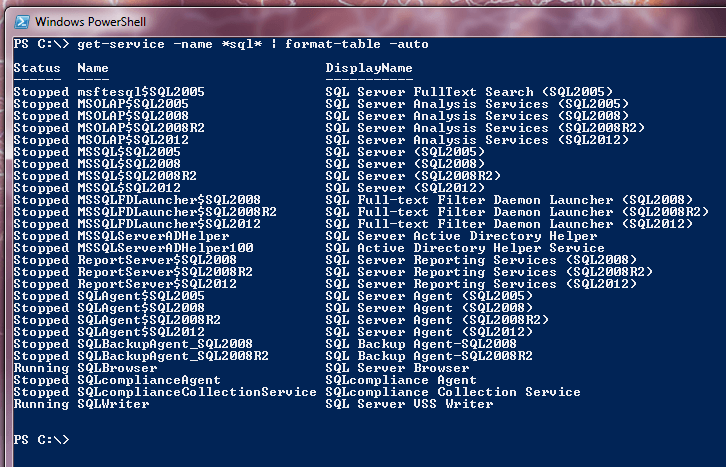The width and height of the screenshot is (726, 467).
Task: Select the MSSQL$SQL2012 service name
Action: [129, 188]
